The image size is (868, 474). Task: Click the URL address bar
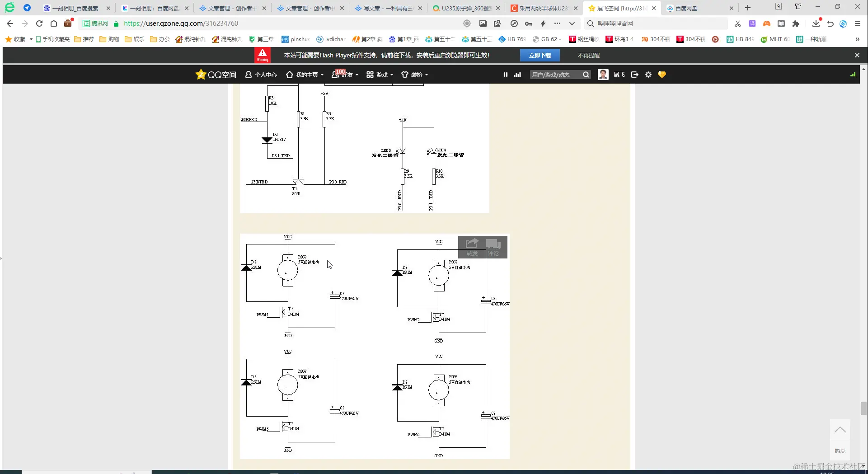tap(289, 23)
